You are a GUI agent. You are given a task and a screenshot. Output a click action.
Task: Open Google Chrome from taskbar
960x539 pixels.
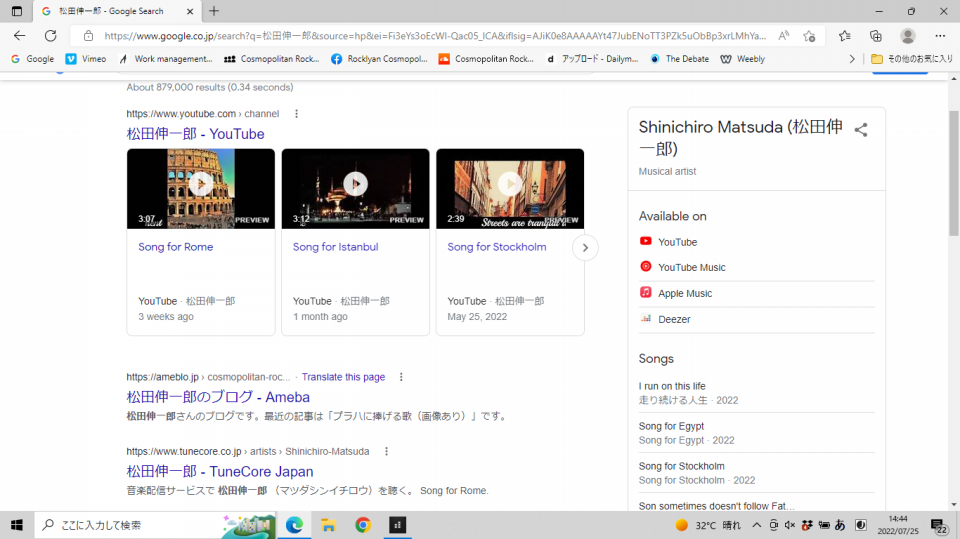pyautogui.click(x=363, y=525)
